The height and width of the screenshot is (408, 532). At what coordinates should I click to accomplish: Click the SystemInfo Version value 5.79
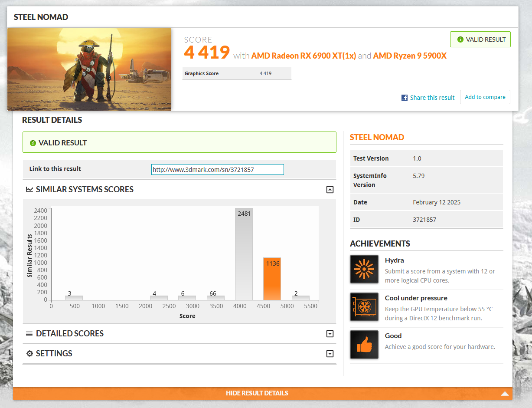tap(418, 176)
